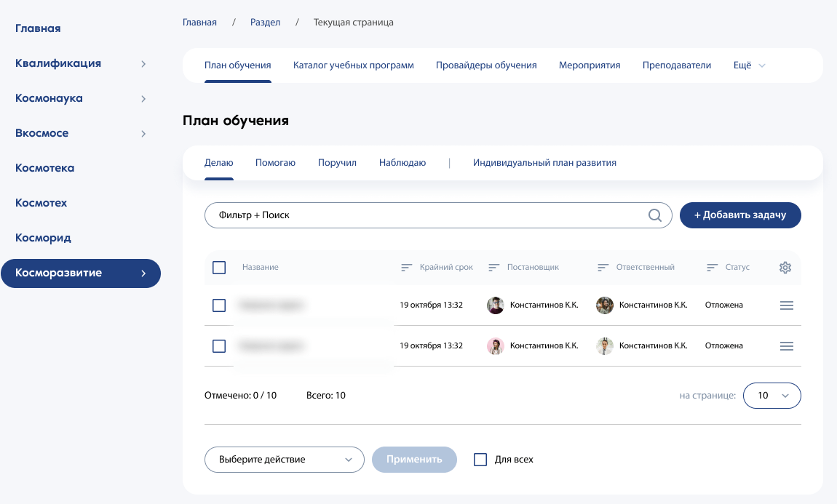Click the Название column header
Screen dimensions: 837x504
(261, 267)
